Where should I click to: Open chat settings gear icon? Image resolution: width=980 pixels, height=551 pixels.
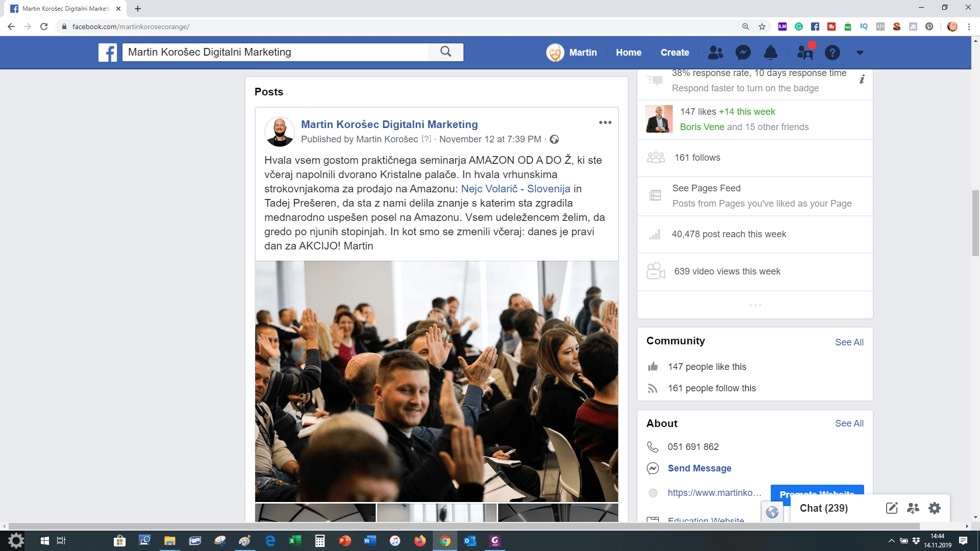pos(934,508)
